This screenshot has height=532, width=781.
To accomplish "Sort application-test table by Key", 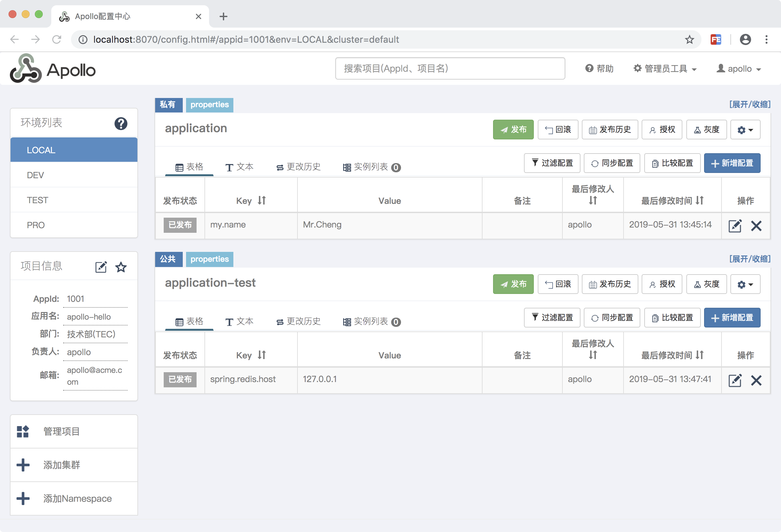I will [x=262, y=354].
